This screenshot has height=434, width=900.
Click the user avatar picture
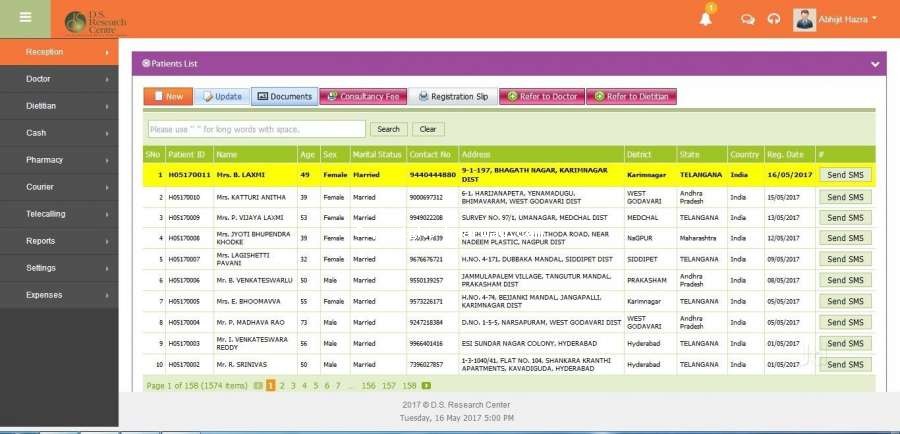[x=804, y=19]
